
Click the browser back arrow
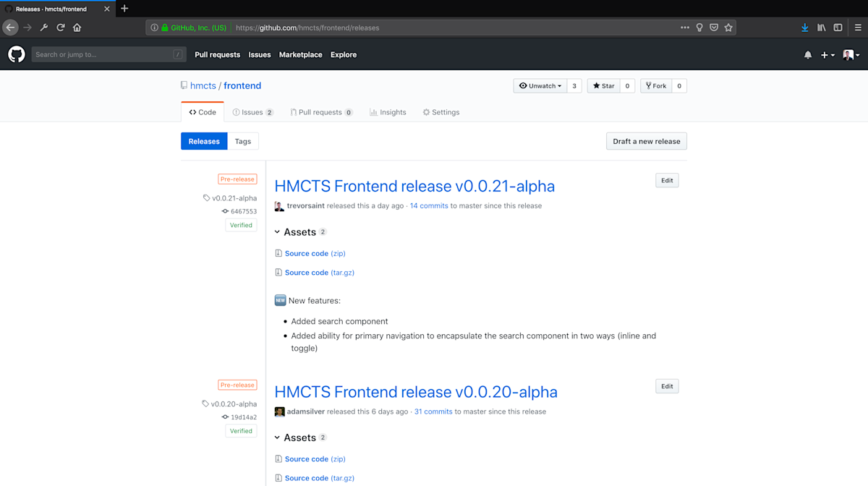(10, 27)
